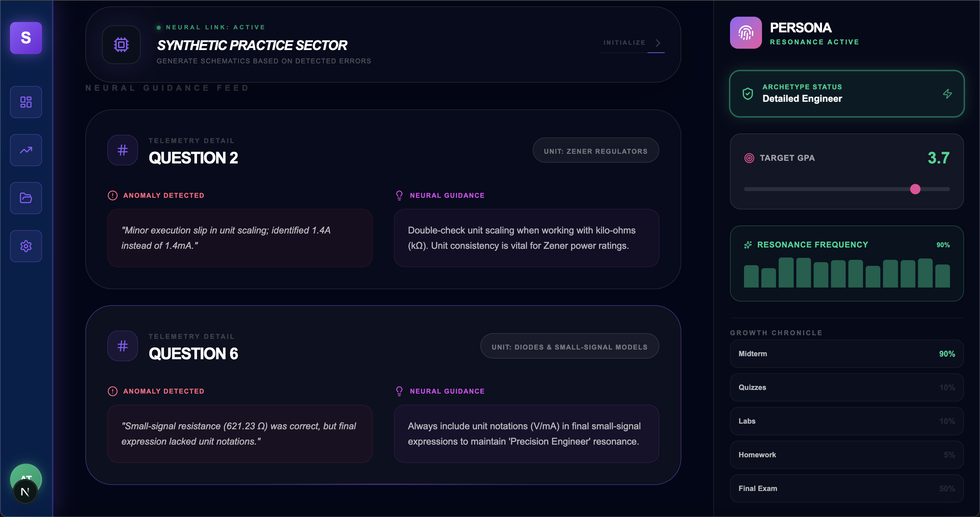Open the settings gear sidebar icon

26,246
